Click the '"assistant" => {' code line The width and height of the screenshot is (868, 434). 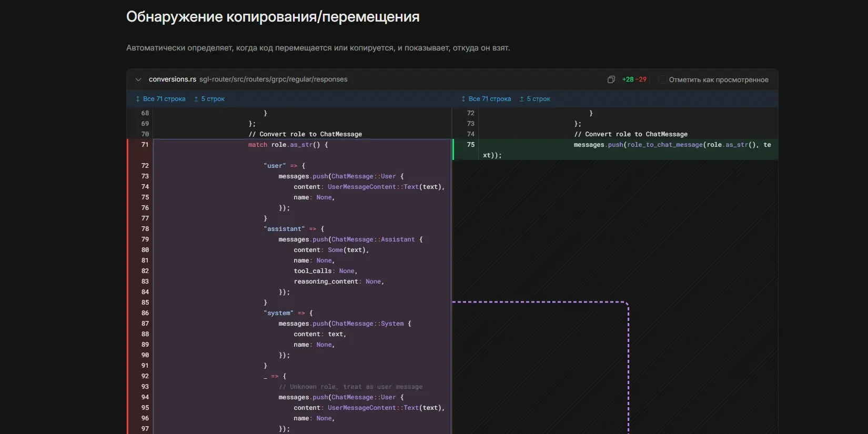(x=294, y=229)
